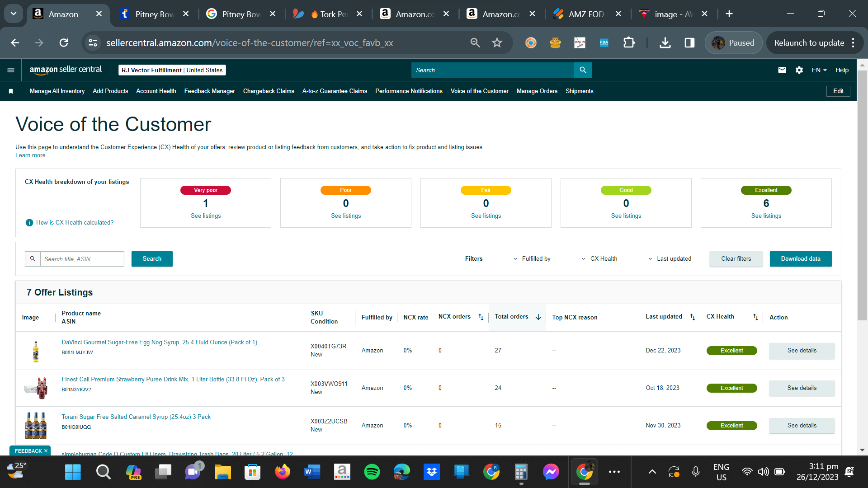Open the Seller Central hamburger menu
The image size is (868, 488).
11,70
